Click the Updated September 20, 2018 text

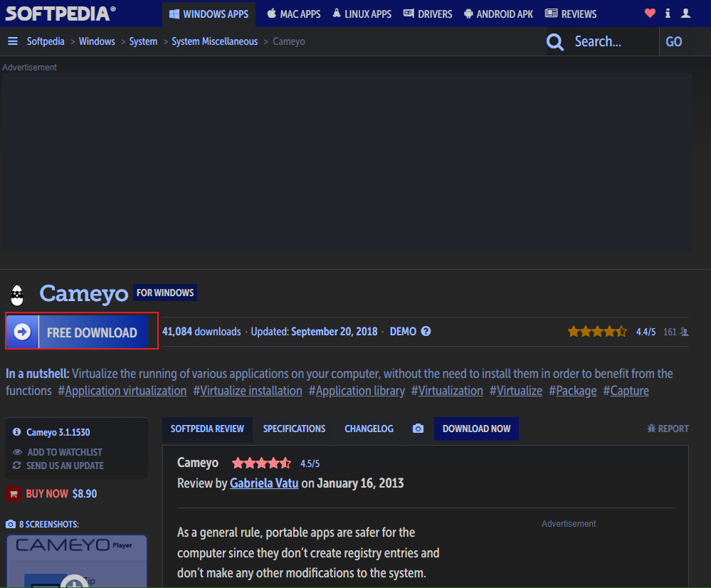315,332
